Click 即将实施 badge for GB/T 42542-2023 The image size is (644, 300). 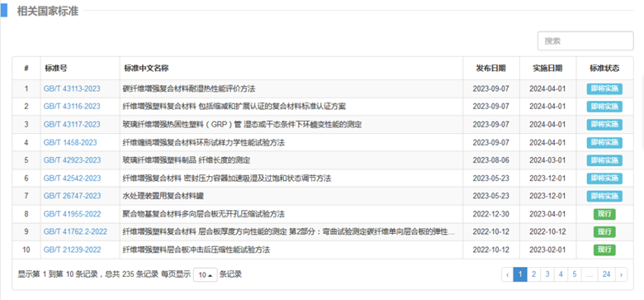[x=604, y=179]
